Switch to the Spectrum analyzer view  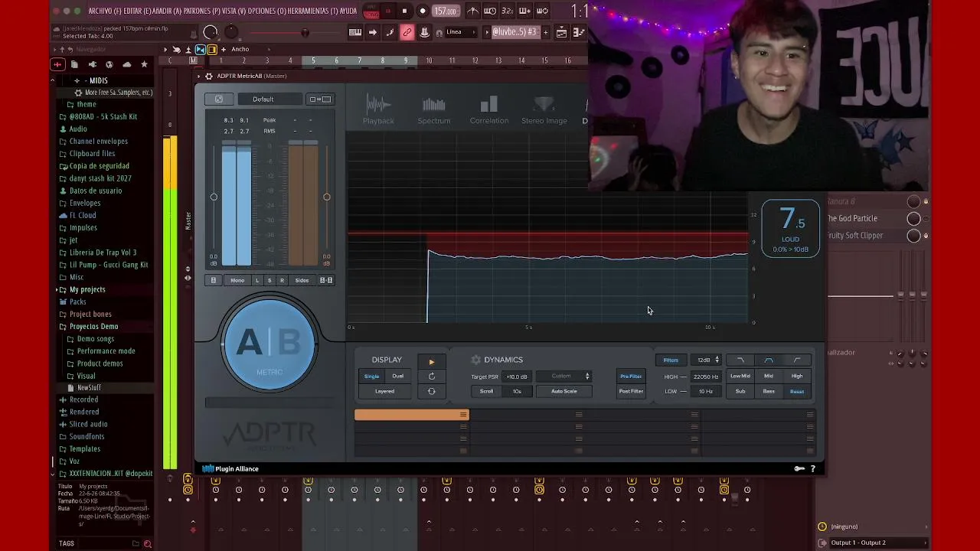click(x=434, y=109)
